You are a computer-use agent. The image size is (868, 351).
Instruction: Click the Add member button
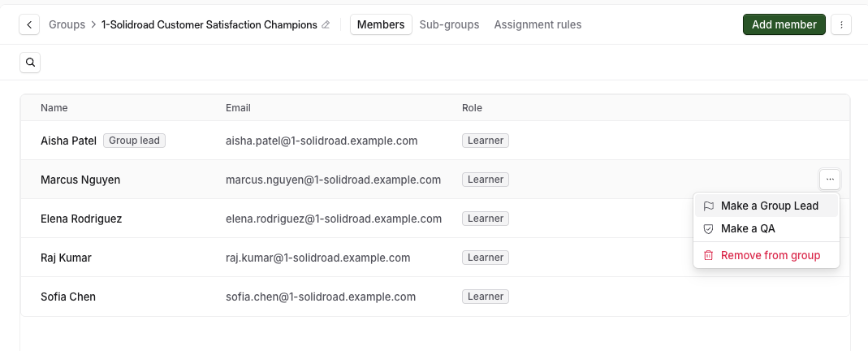pyautogui.click(x=784, y=25)
